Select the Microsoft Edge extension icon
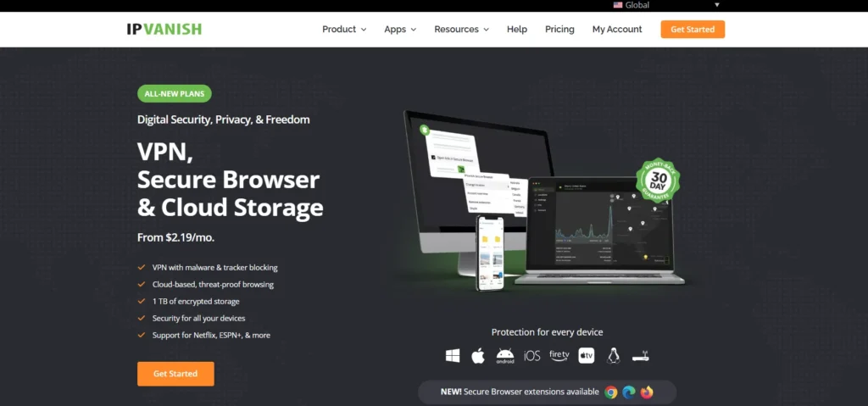The width and height of the screenshot is (868, 406). tap(629, 392)
